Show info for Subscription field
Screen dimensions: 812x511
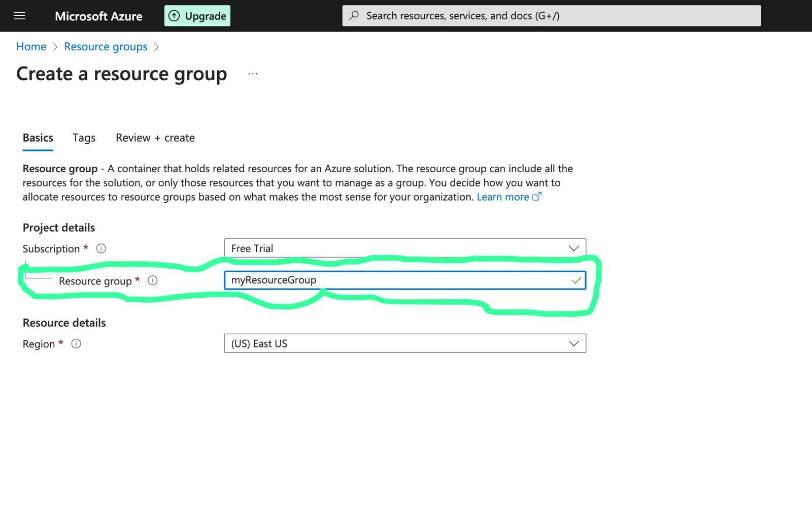(101, 248)
